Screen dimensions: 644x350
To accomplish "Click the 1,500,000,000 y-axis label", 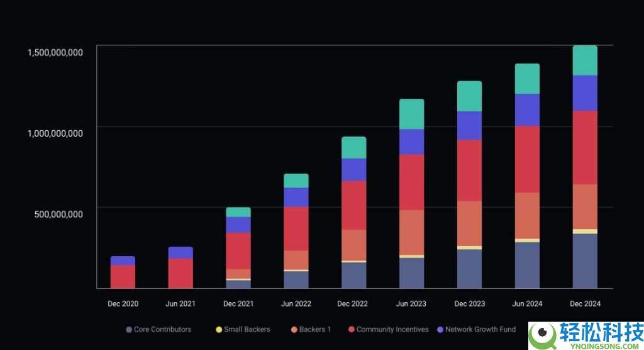I will pos(55,53).
